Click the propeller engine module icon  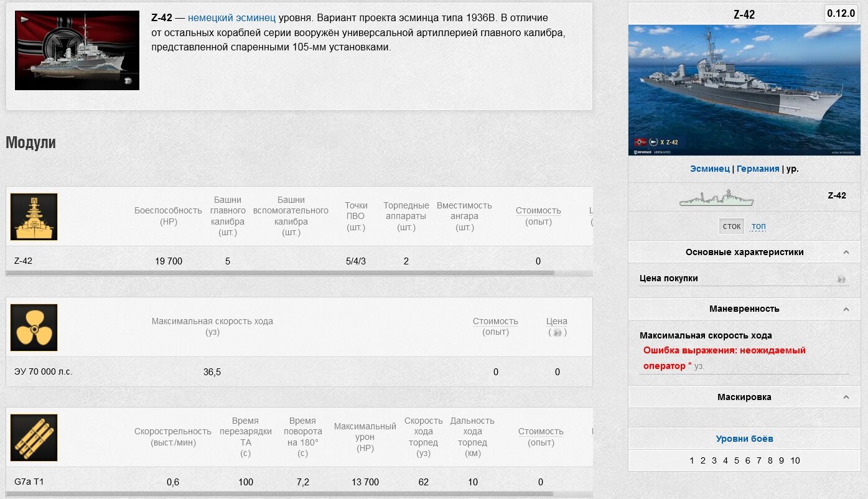tap(34, 327)
